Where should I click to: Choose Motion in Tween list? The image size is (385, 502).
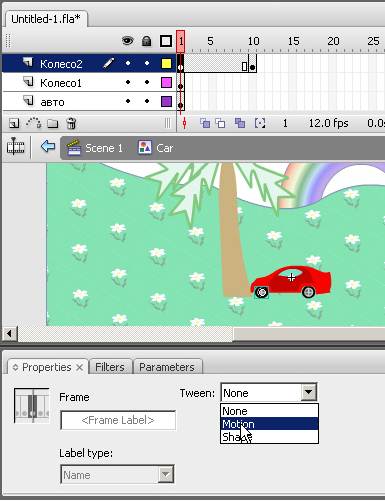(269, 424)
